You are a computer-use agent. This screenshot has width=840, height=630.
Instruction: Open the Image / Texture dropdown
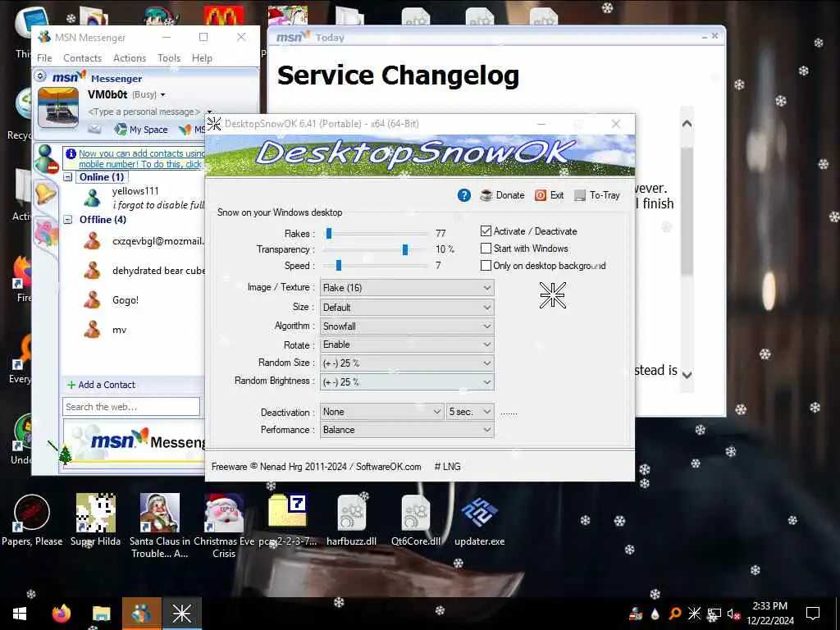(x=407, y=288)
